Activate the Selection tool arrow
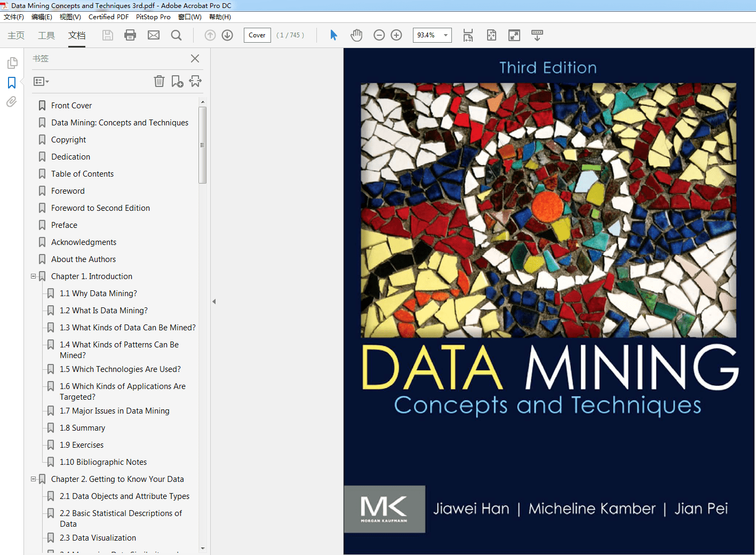756x555 pixels. point(333,35)
